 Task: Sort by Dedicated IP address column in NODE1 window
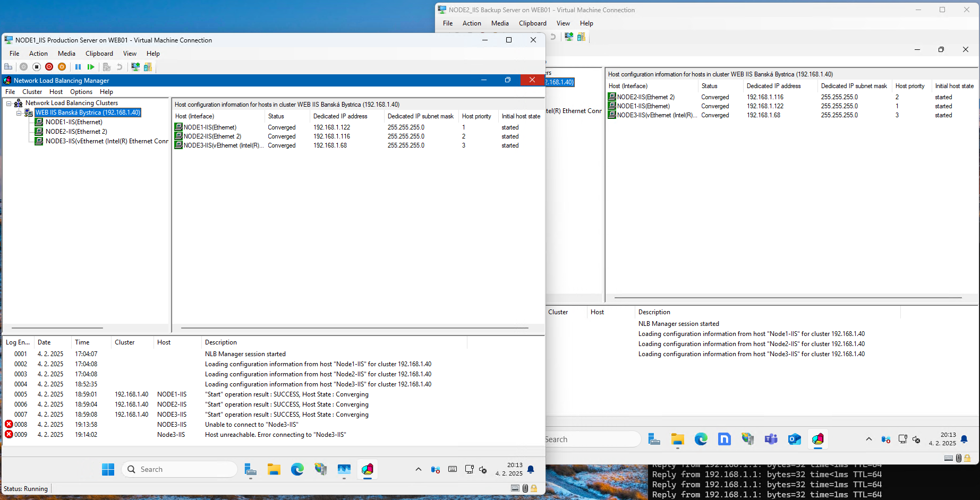[x=347, y=116]
